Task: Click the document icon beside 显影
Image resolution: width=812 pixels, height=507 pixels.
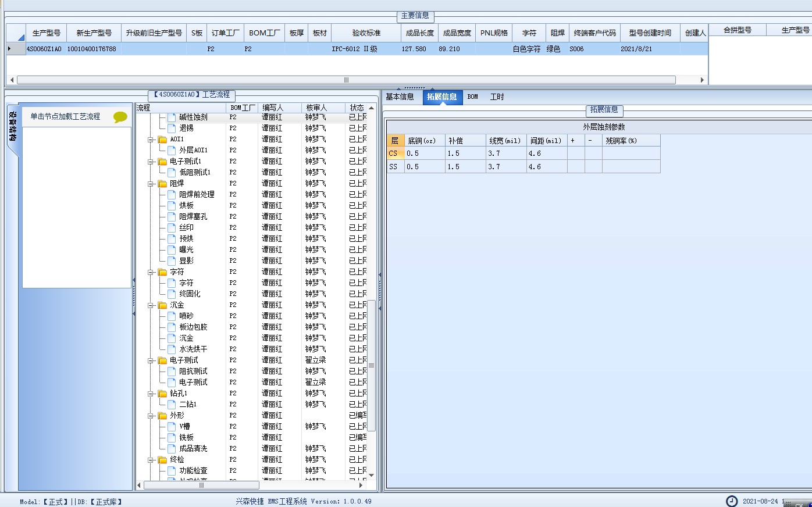Action: coord(172,260)
